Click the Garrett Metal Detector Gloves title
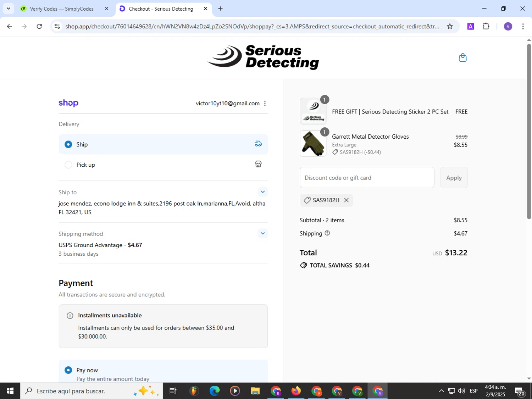This screenshot has width=532, height=399. click(x=370, y=137)
